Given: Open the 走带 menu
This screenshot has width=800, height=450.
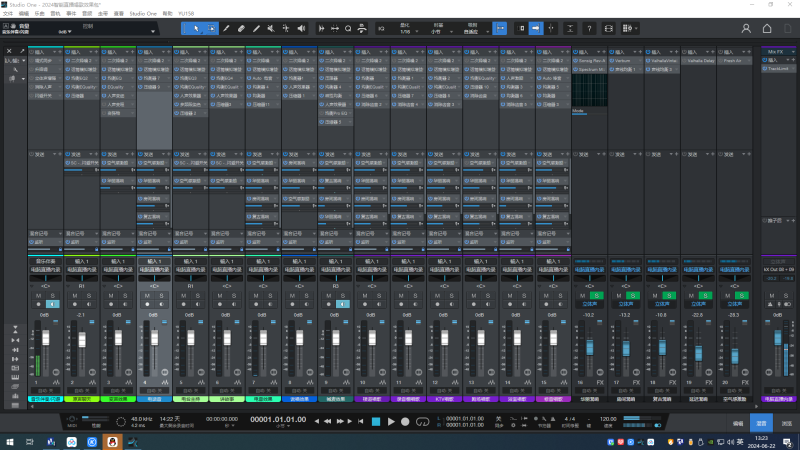Looking at the screenshot, I should (103, 14).
